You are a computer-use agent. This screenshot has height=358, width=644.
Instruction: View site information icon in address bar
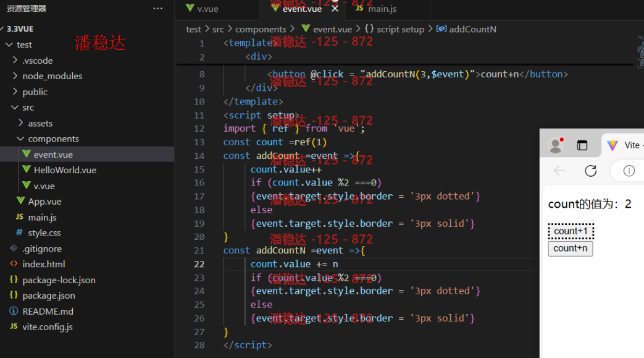[x=629, y=171]
